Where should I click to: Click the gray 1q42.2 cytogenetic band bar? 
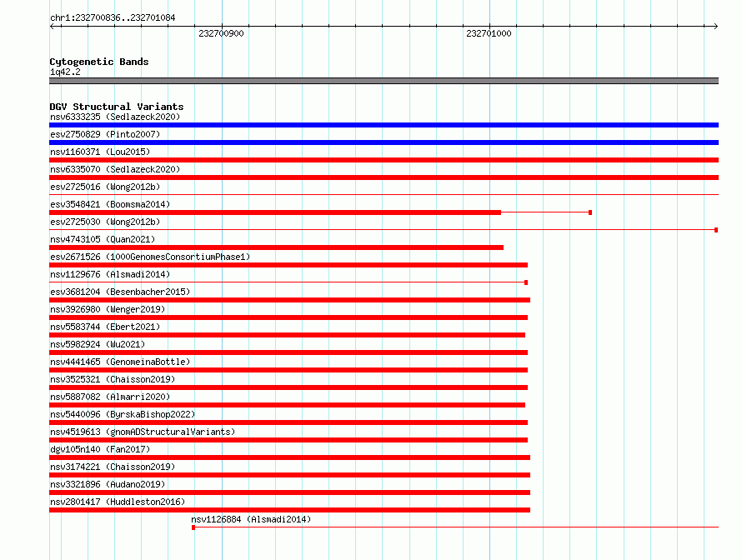(384, 81)
